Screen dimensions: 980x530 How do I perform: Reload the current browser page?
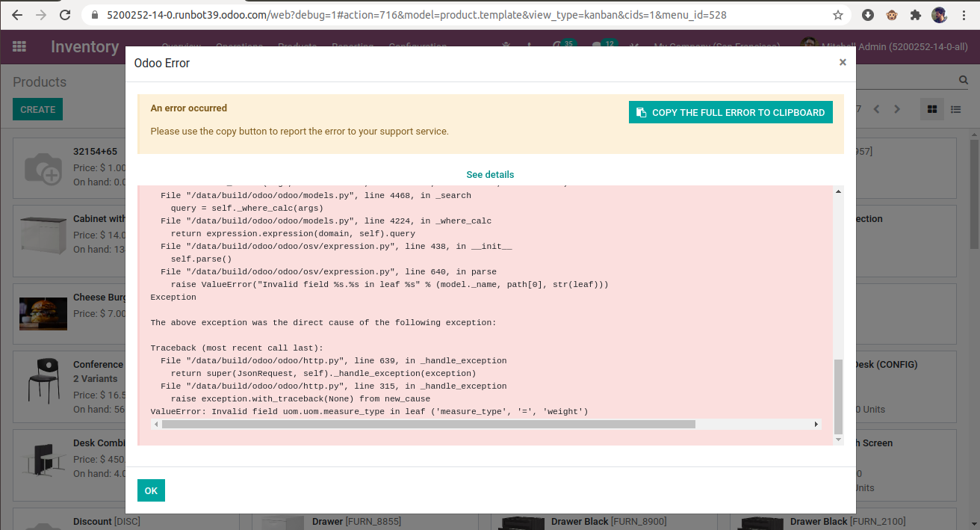[65, 15]
